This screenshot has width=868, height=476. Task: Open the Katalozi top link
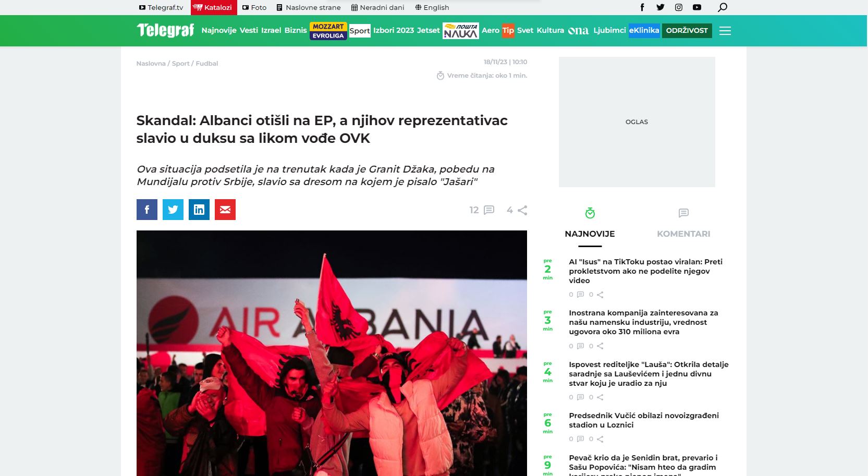[214, 7]
